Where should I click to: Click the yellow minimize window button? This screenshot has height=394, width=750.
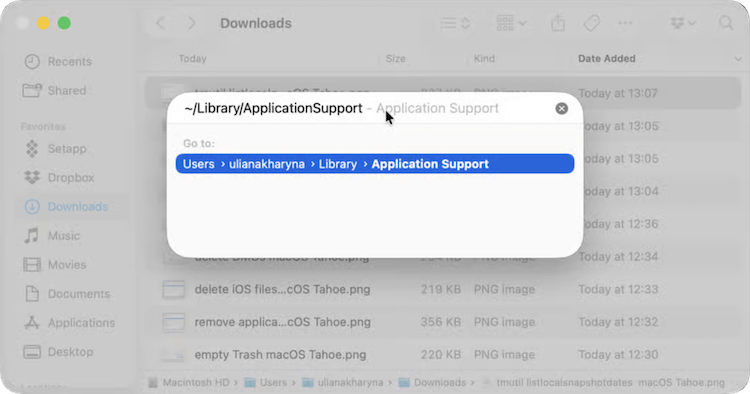point(43,23)
